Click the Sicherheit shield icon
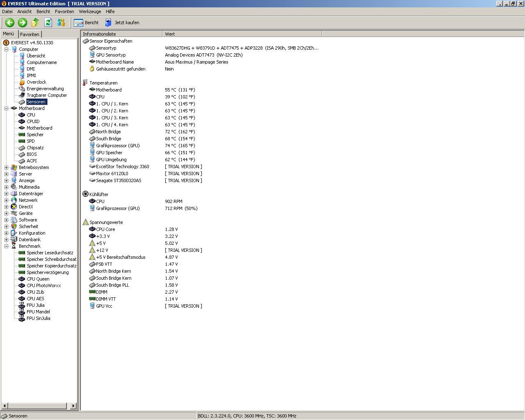 coord(14,226)
